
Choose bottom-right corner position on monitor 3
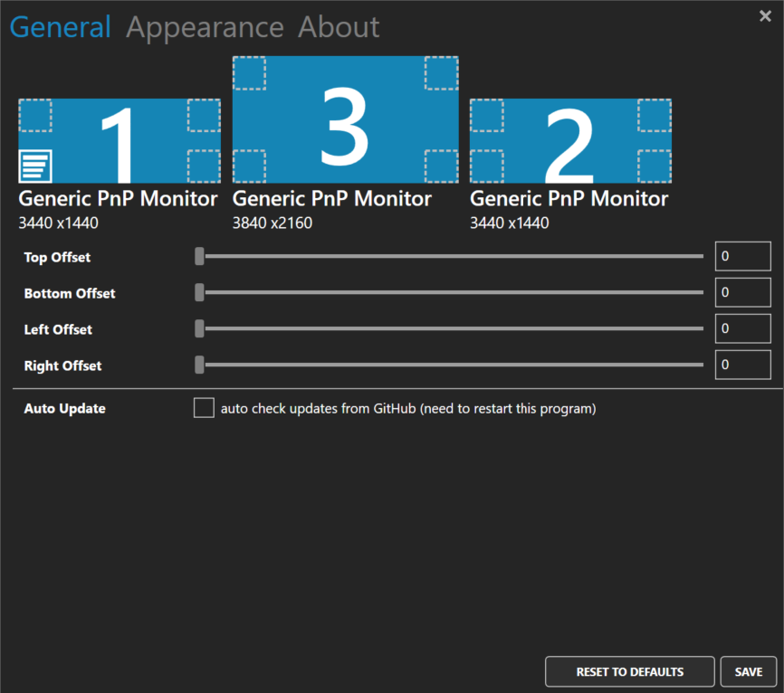click(442, 166)
